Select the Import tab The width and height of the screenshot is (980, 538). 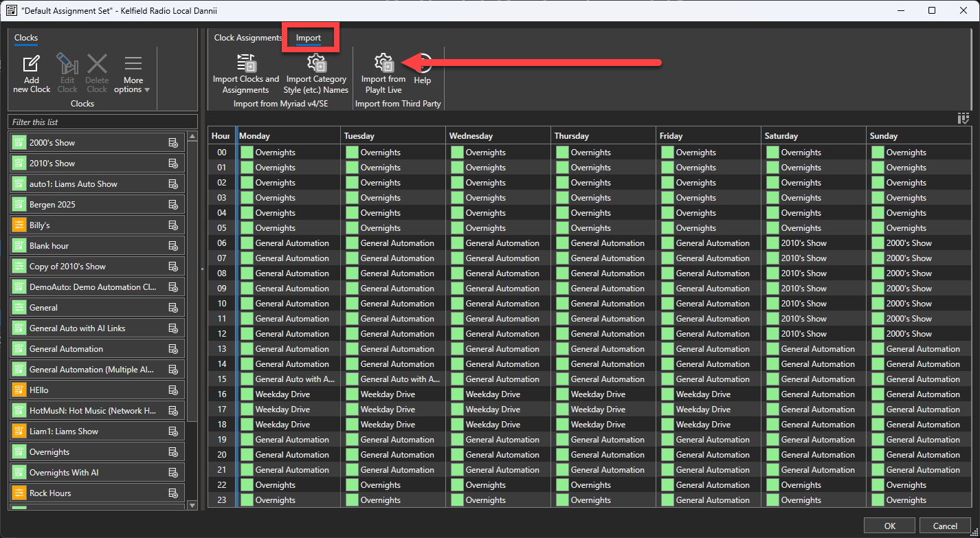(x=309, y=38)
